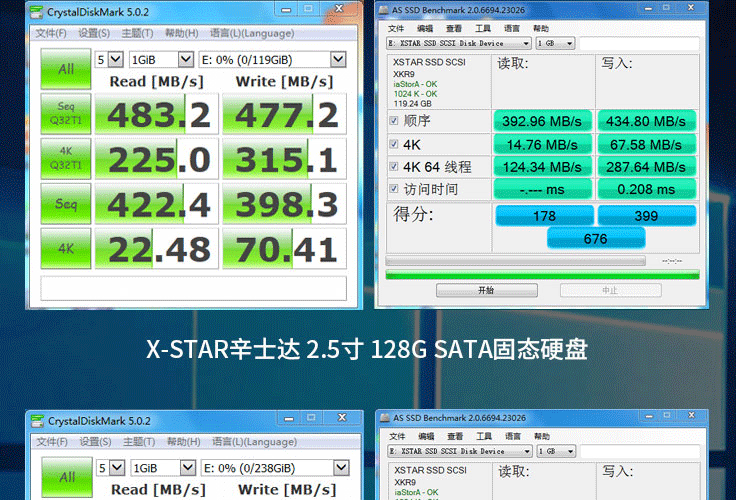Click the AS SSD Benchmark icon in bottom window title
Viewport: 736px width, 500px height.
tap(385, 418)
